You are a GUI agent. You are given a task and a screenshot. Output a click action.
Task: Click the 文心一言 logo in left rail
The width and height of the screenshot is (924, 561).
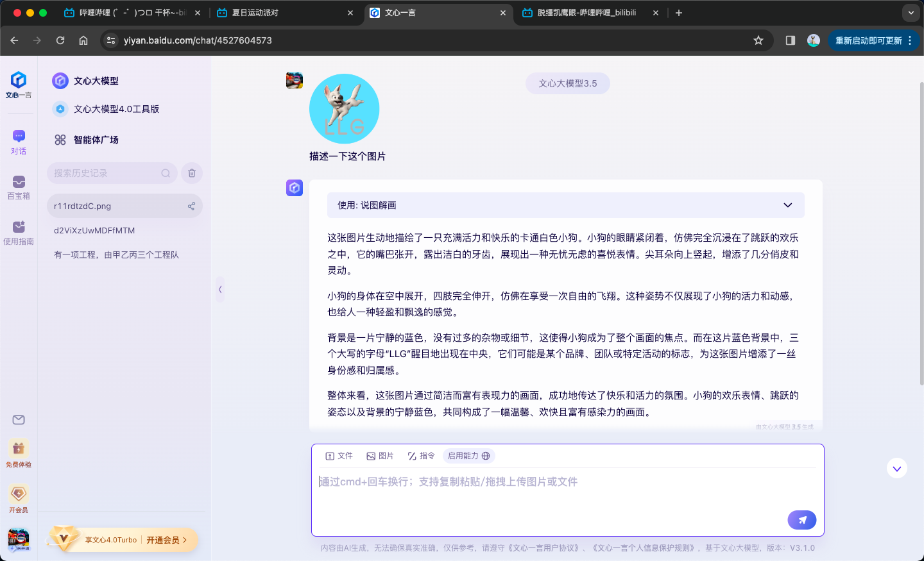pos(19,85)
